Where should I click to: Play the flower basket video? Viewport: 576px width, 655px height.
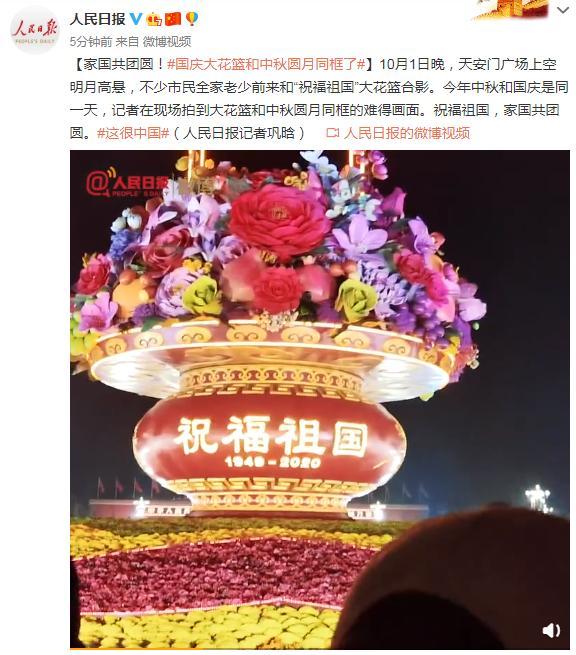click(320, 399)
